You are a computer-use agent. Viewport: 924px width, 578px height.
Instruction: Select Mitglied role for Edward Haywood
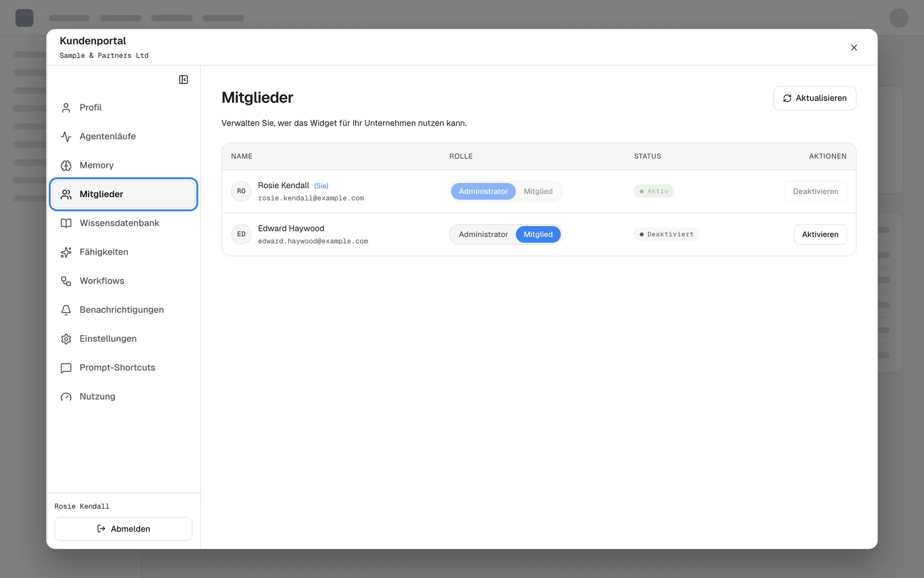tap(538, 234)
